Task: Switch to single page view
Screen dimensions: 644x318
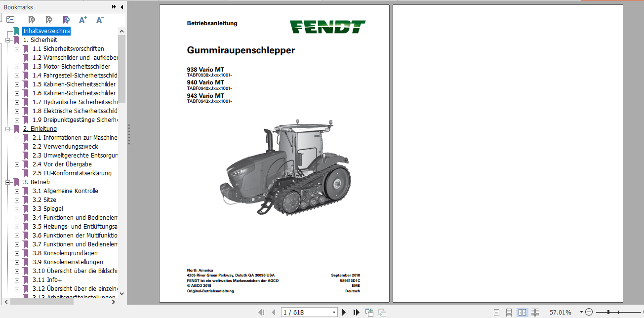Action: [x=497, y=312]
